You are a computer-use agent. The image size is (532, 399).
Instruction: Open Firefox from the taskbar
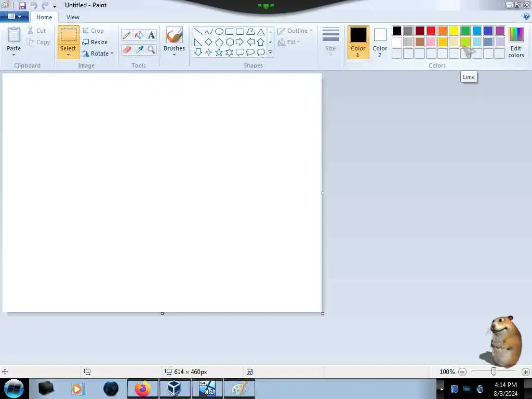(x=143, y=389)
